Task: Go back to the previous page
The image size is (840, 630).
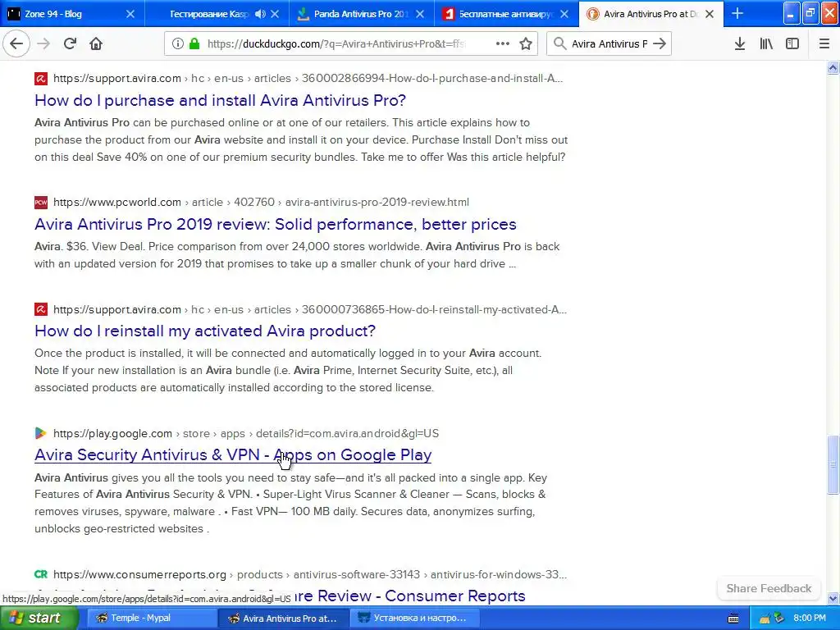Action: tap(16, 43)
